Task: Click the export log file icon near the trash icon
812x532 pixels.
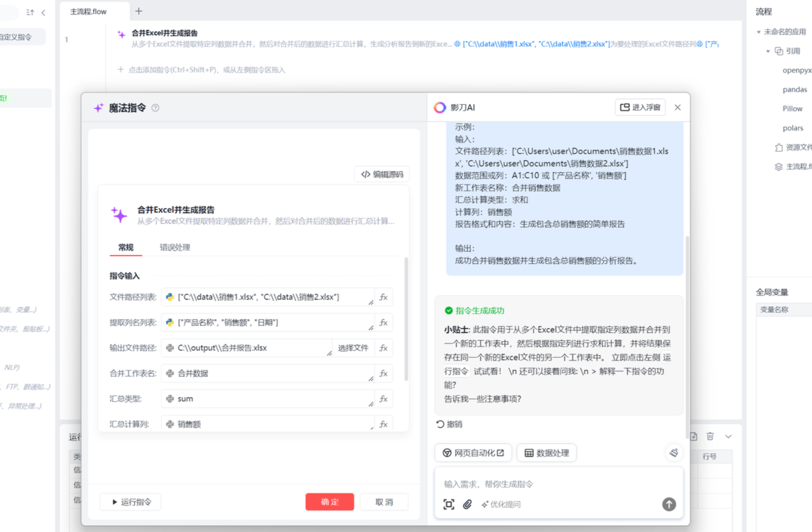Action: [694, 436]
